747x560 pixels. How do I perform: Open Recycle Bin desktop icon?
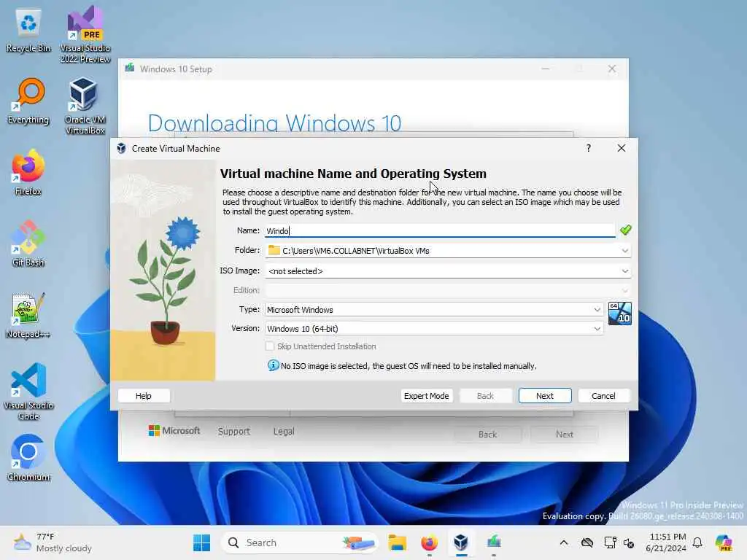[x=28, y=31]
